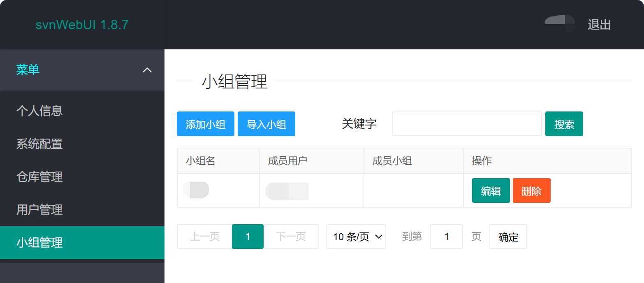Viewport: 644px width, 283px height.
Task: Click the 下一页 pagination button
Action: point(291,237)
